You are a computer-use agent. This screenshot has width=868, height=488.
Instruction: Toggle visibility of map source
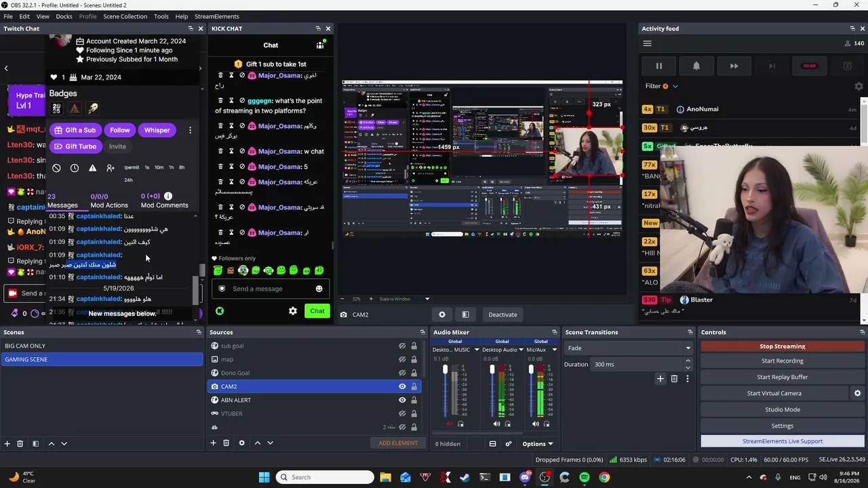point(402,359)
